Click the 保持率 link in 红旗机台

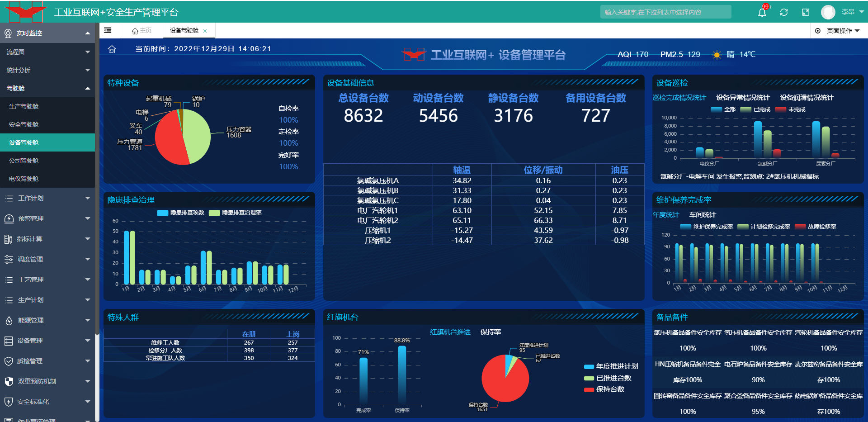click(x=491, y=332)
